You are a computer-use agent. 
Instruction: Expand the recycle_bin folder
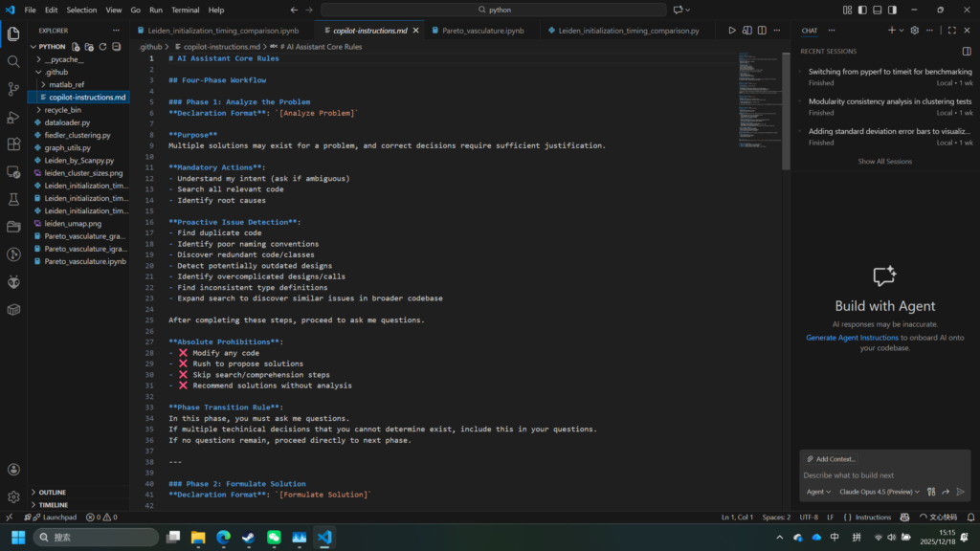click(x=62, y=110)
